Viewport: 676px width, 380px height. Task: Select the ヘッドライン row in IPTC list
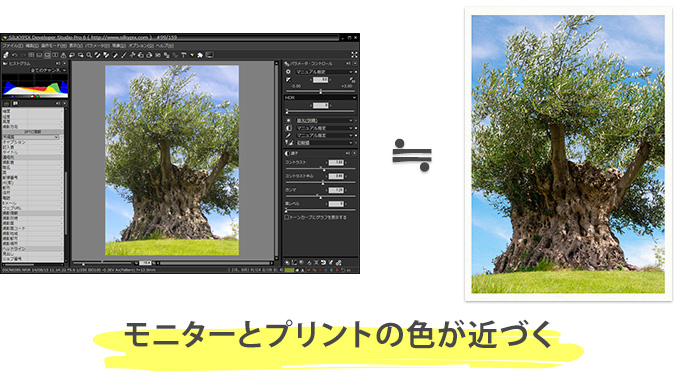[x=32, y=249]
